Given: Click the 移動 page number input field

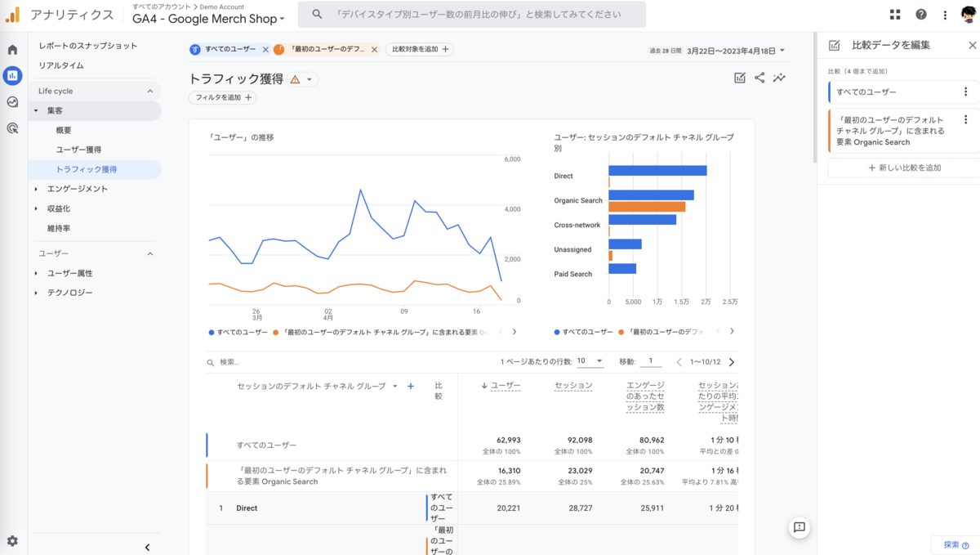Looking at the screenshot, I should tap(650, 360).
